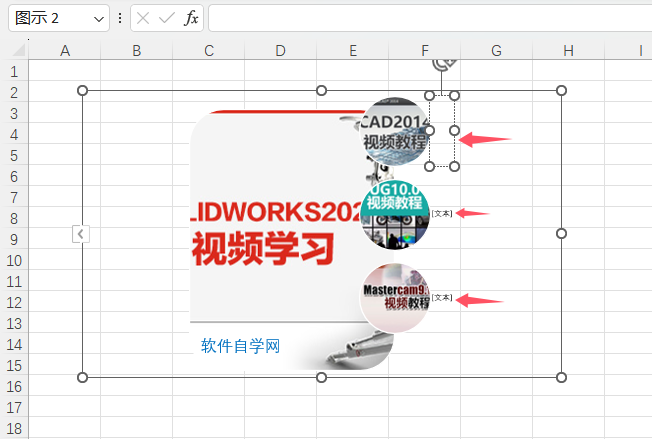Click the SmartArt rotation handle
The height and width of the screenshot is (439, 652).
click(444, 64)
